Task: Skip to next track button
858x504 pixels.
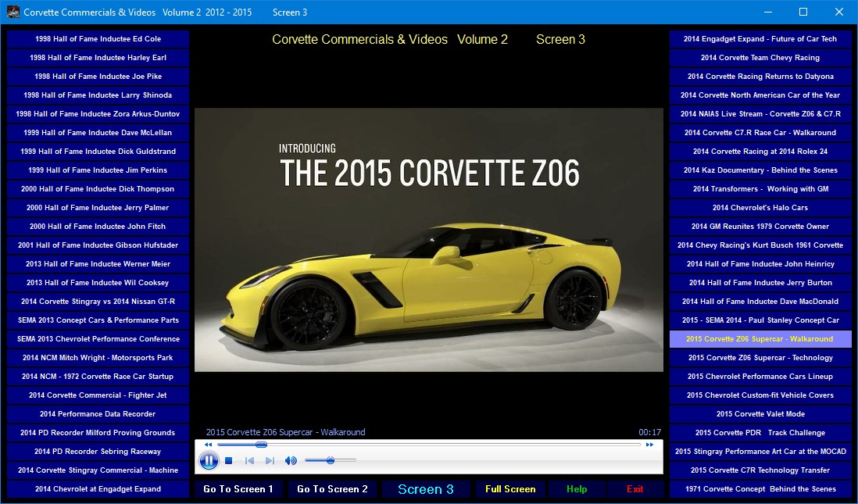Action: click(x=270, y=461)
